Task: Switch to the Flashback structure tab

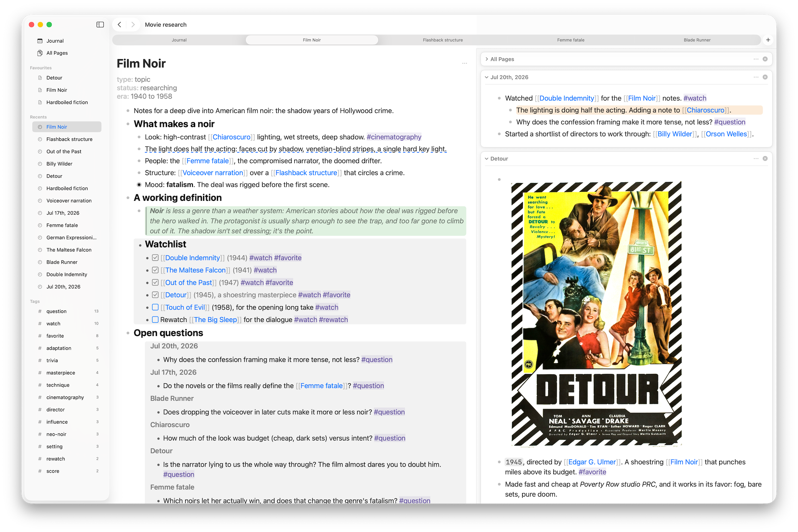Action: (x=443, y=40)
